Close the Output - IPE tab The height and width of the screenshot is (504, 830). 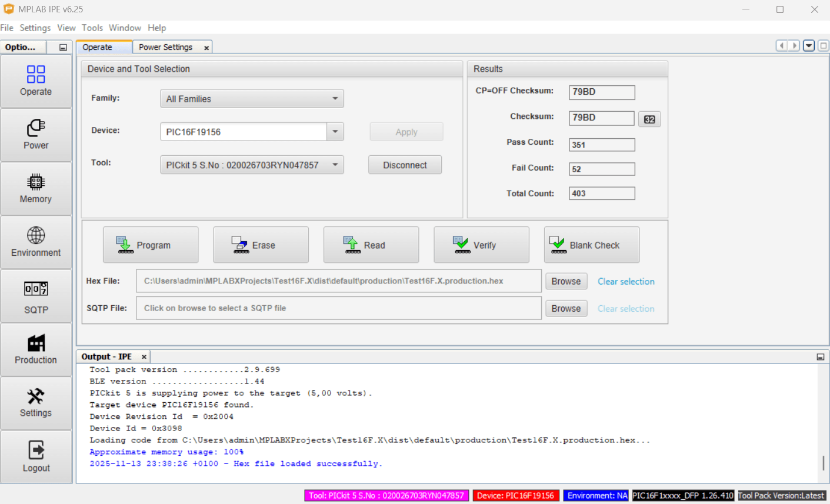click(x=144, y=357)
